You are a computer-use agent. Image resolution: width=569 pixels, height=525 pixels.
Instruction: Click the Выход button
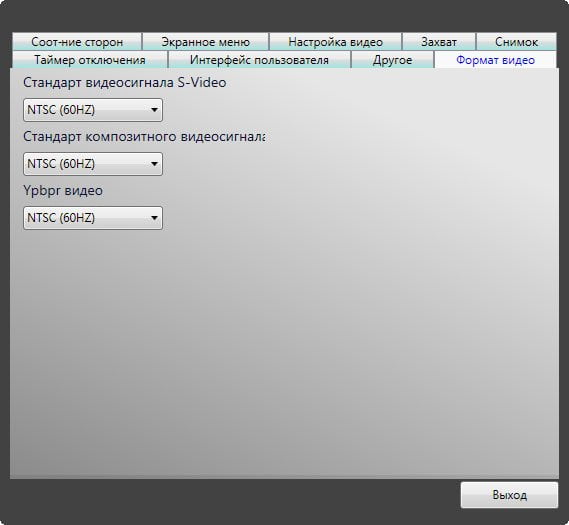click(509, 495)
